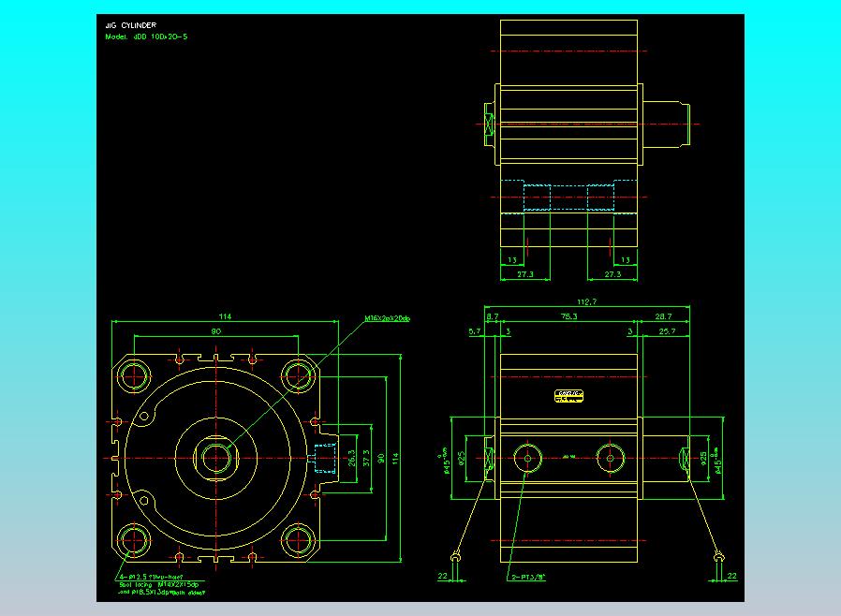This screenshot has height=616, width=841.
Task: Select the 26.3 vertical dimension text
Action: pos(351,458)
